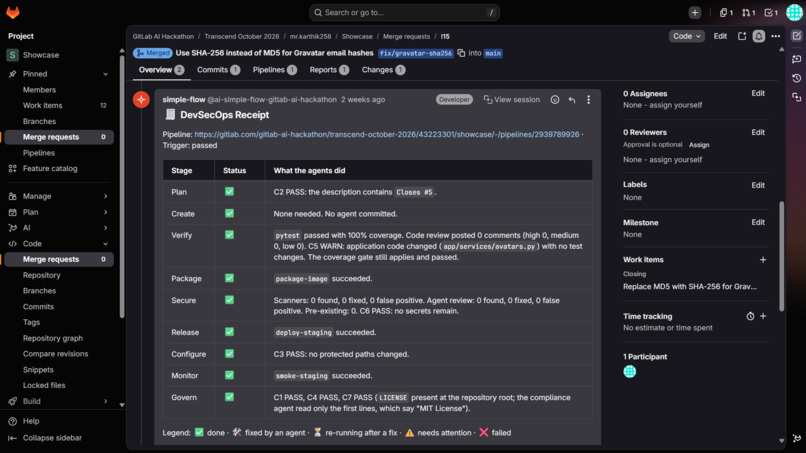The image size is (806, 453).
Task: Open time tracking report clock icon
Action: coord(750,316)
